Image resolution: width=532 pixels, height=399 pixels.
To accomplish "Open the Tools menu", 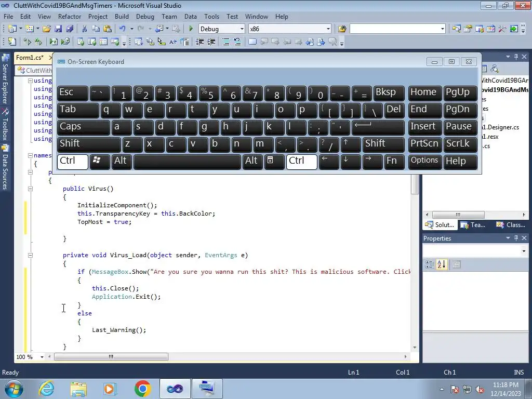I will (212, 16).
